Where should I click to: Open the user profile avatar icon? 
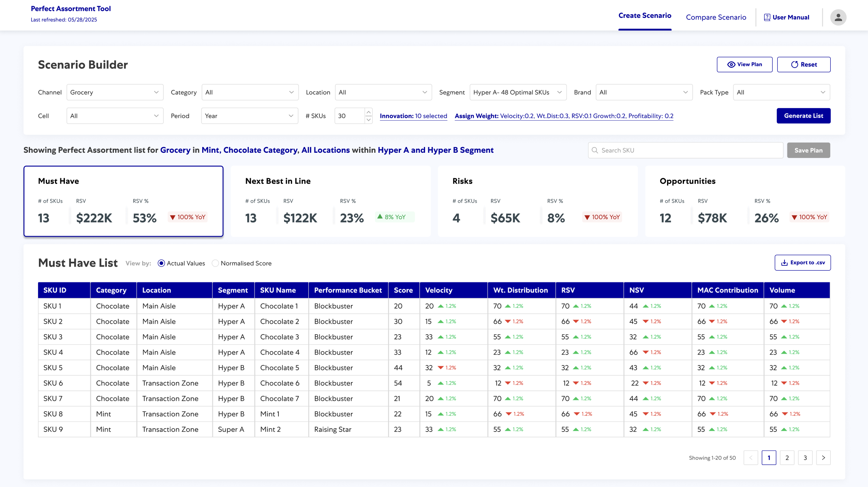pyautogui.click(x=838, y=17)
